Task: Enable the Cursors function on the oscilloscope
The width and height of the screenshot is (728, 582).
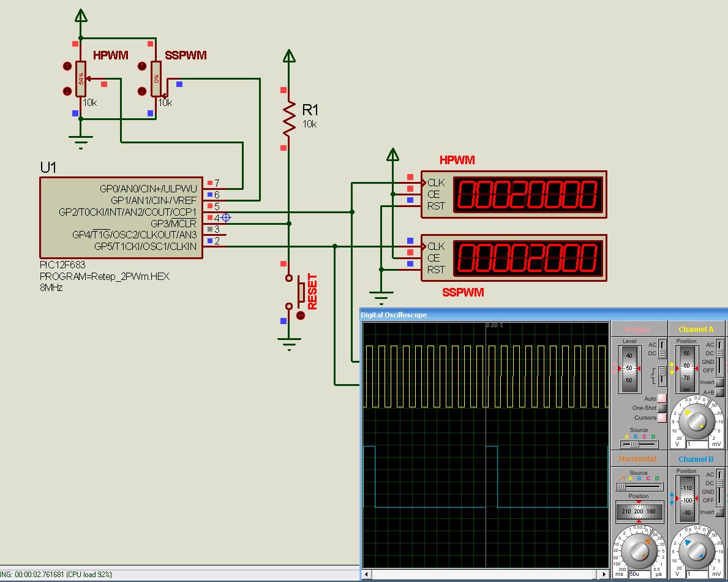Action: click(661, 418)
